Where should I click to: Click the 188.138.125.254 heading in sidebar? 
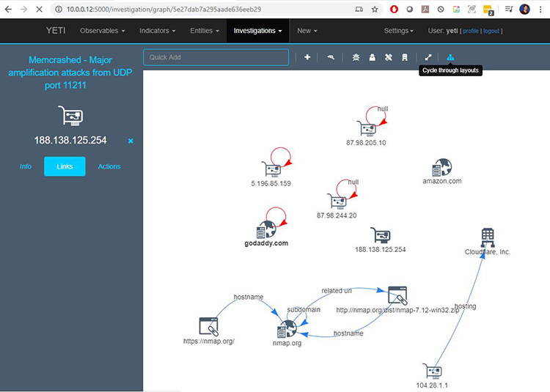(x=70, y=140)
